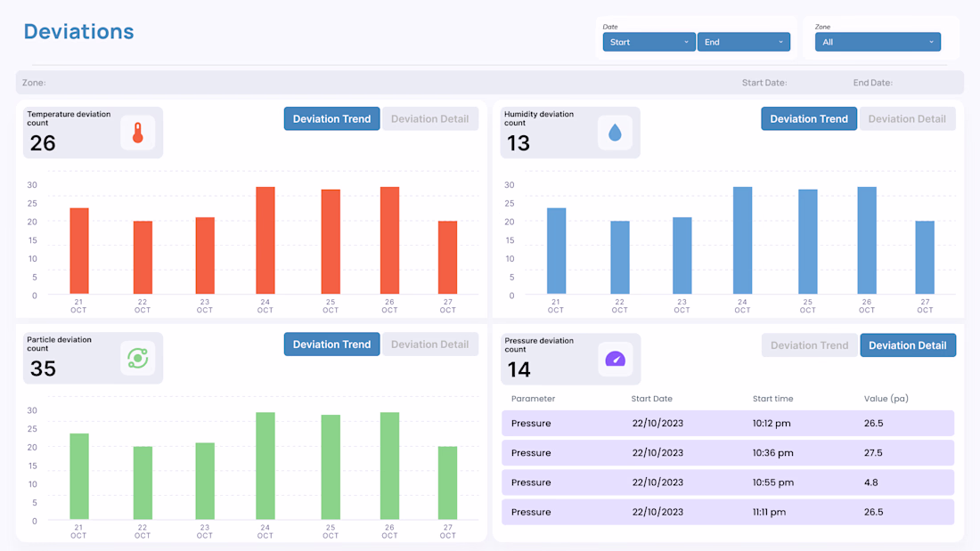Screen dimensions: 980x551
Task: Click the 21 Oct green particle bar
Action: point(79,476)
